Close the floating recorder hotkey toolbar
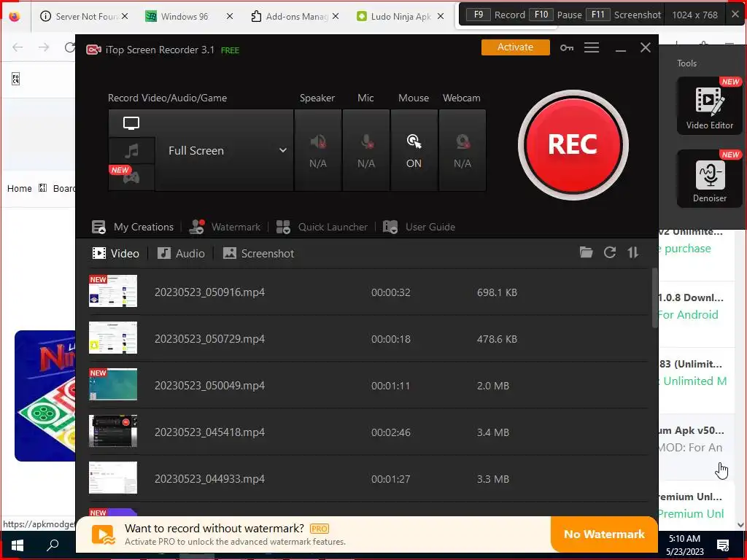Screen dimensions: 747x560 tap(735, 15)
